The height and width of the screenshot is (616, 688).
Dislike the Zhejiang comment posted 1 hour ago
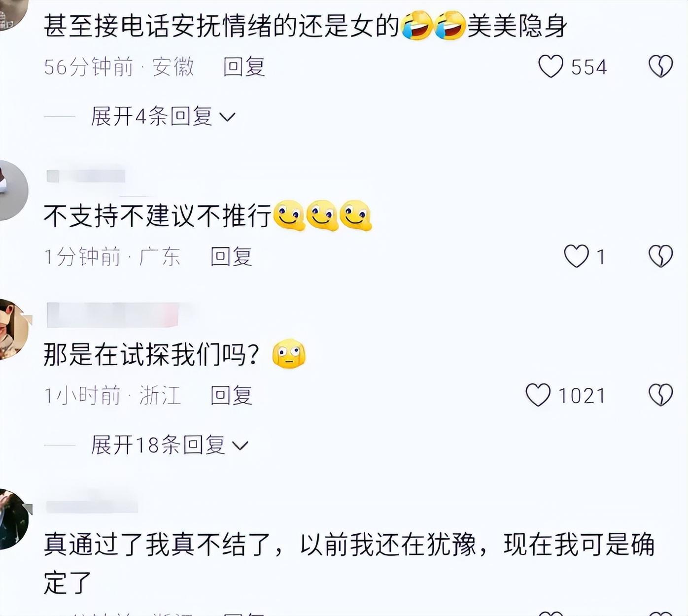click(660, 395)
